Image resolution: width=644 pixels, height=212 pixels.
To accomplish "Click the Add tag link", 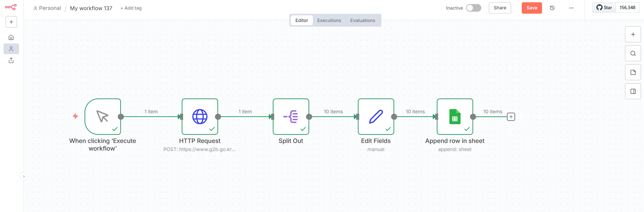I will 131,8.
